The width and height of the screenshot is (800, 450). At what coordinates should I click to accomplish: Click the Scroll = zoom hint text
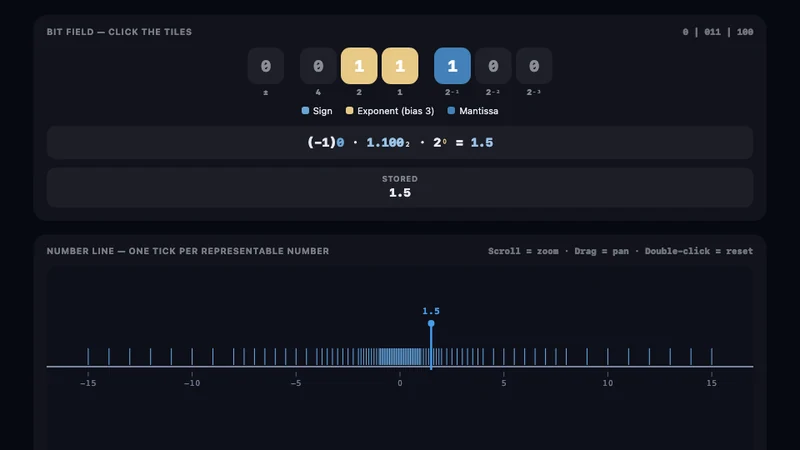click(523, 251)
